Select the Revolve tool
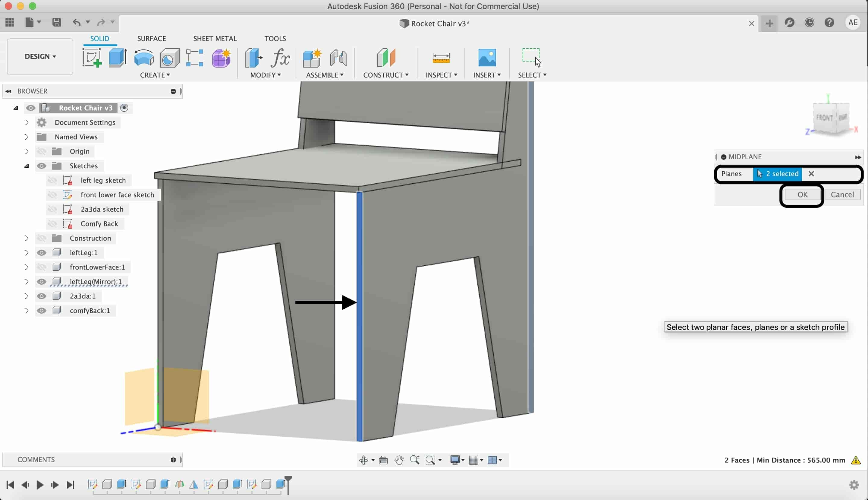 coord(144,58)
